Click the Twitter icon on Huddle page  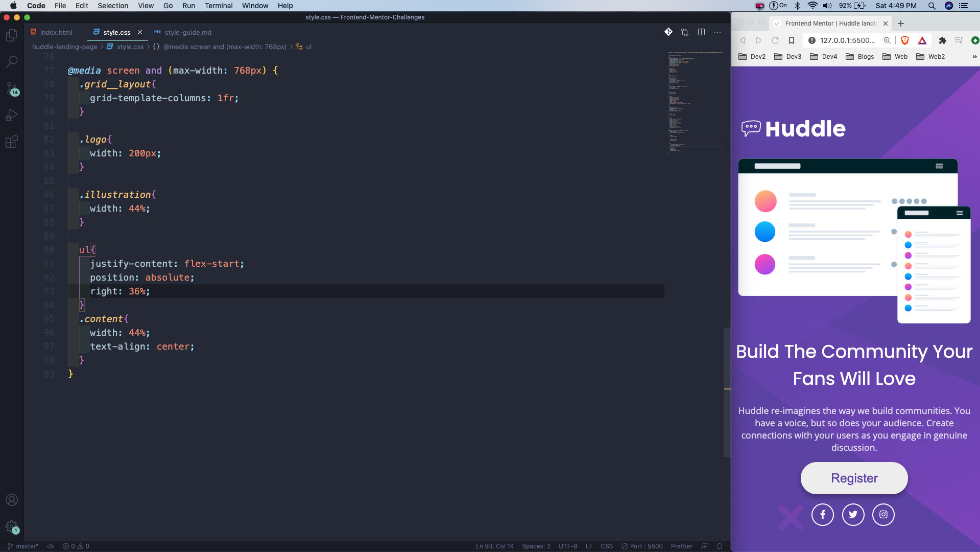(x=853, y=515)
